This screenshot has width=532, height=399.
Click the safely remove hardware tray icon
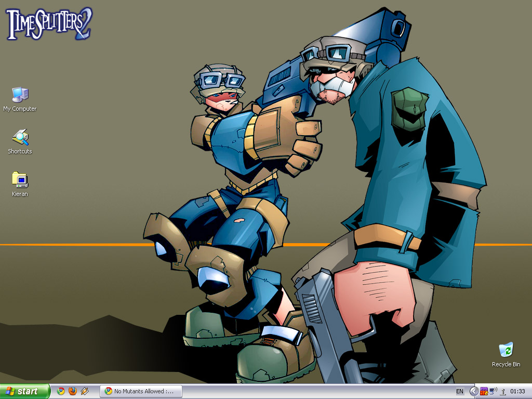503,392
